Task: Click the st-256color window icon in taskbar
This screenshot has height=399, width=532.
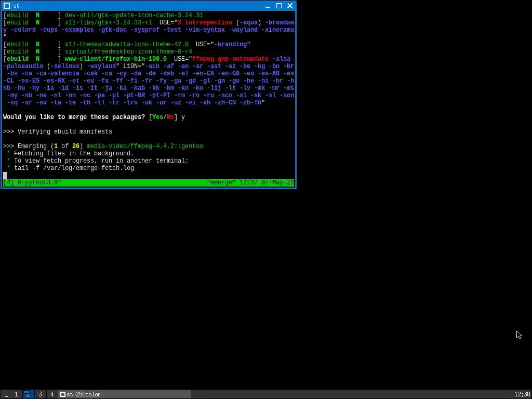Action: (x=62, y=394)
